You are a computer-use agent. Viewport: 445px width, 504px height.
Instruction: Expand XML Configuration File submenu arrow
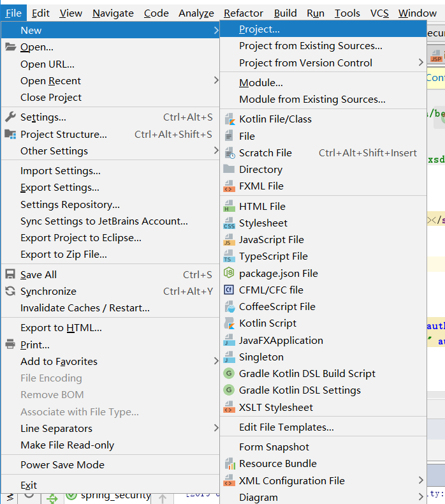point(421,480)
